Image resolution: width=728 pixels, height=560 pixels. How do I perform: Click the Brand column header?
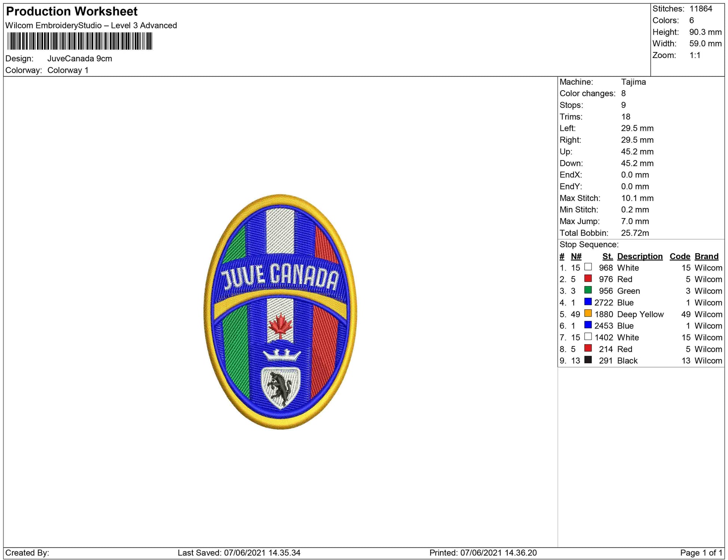pos(706,256)
